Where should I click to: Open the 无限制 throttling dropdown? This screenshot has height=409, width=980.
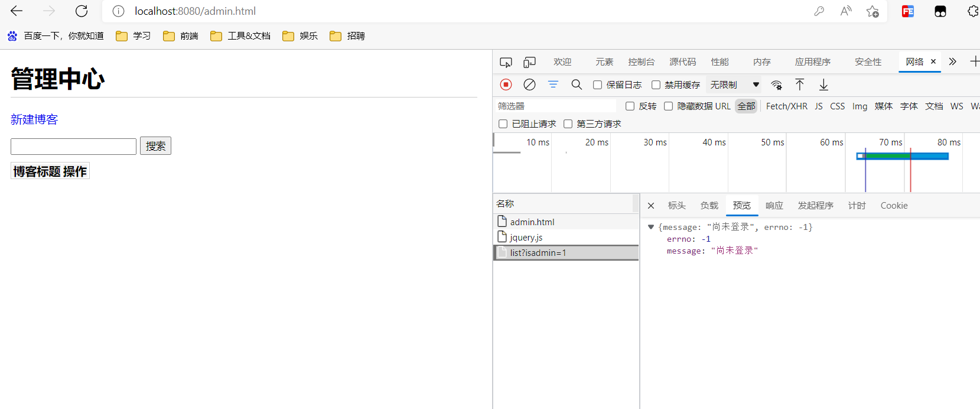(x=734, y=85)
